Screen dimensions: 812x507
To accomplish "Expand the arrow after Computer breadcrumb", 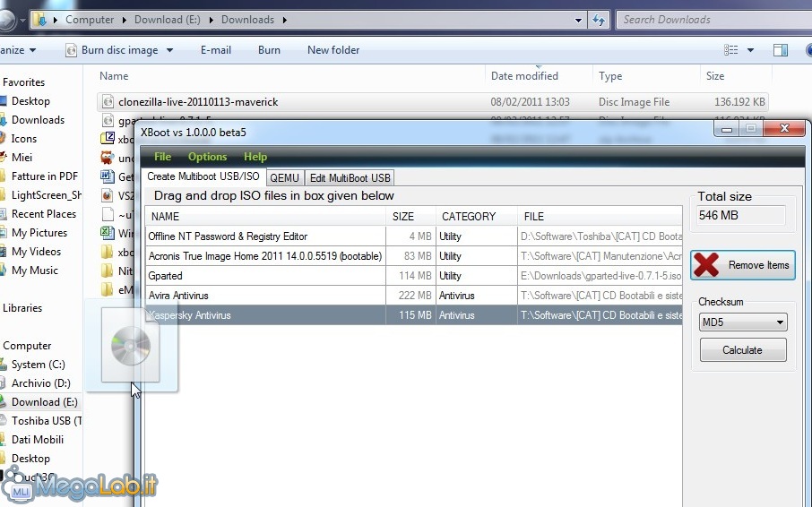I will coord(125,20).
